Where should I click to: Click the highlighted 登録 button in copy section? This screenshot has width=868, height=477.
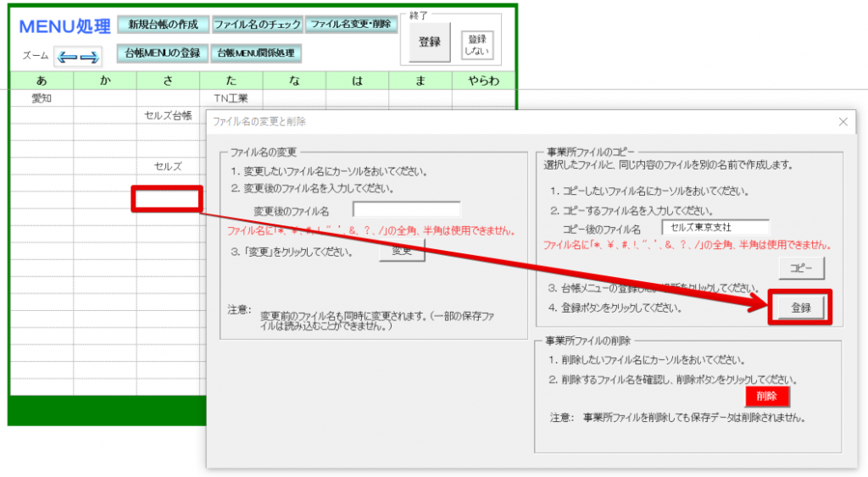click(800, 308)
